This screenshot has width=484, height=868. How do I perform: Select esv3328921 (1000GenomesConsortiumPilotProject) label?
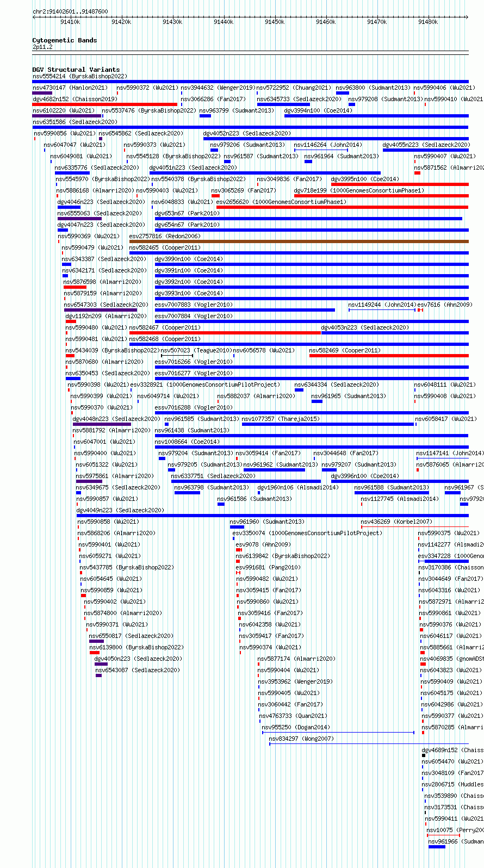pyautogui.click(x=206, y=385)
